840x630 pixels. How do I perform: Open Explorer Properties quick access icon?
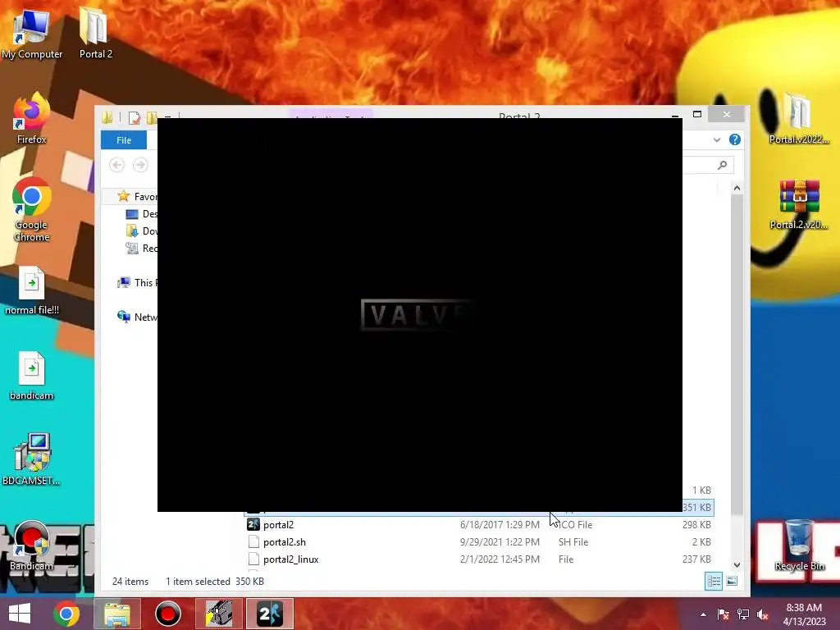click(x=134, y=117)
